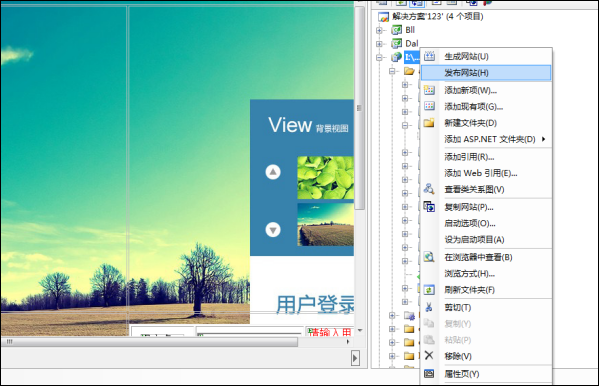Select the Dal project node
This screenshot has height=386, width=599.
[412, 44]
